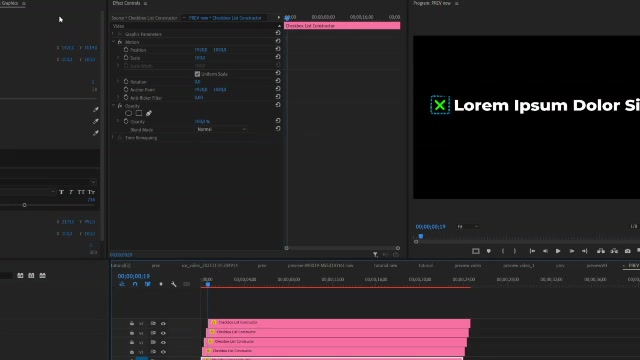Screen dimensions: 640x360
Task: Click Small Caps Tr text style button
Action: tap(91, 192)
